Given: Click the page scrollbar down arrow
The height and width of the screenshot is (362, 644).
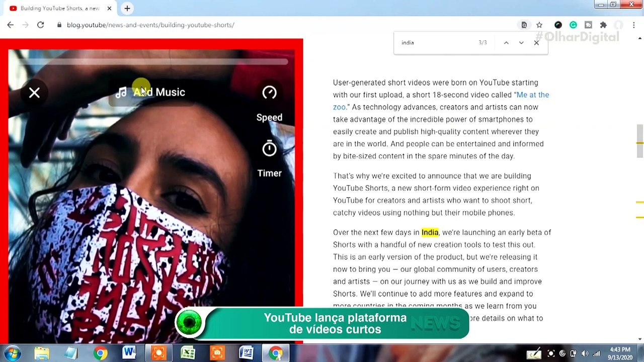Looking at the screenshot, I should [x=640, y=339].
